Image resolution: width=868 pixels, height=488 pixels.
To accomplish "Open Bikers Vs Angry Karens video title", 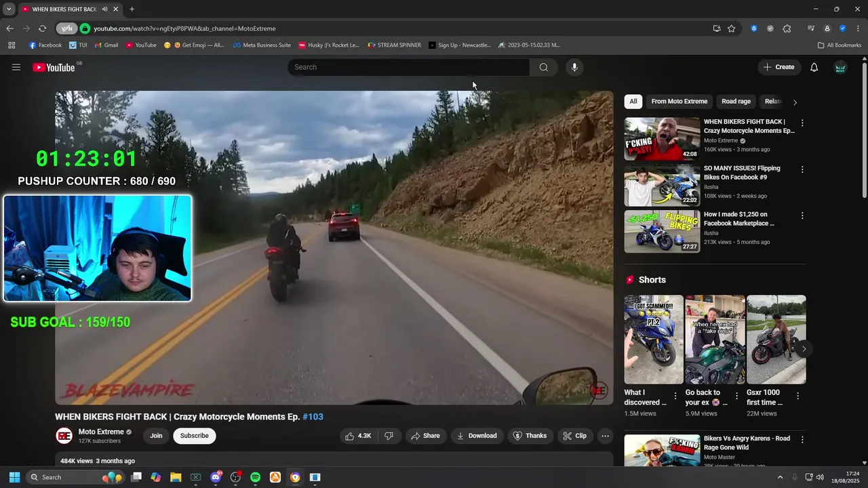I will (747, 443).
